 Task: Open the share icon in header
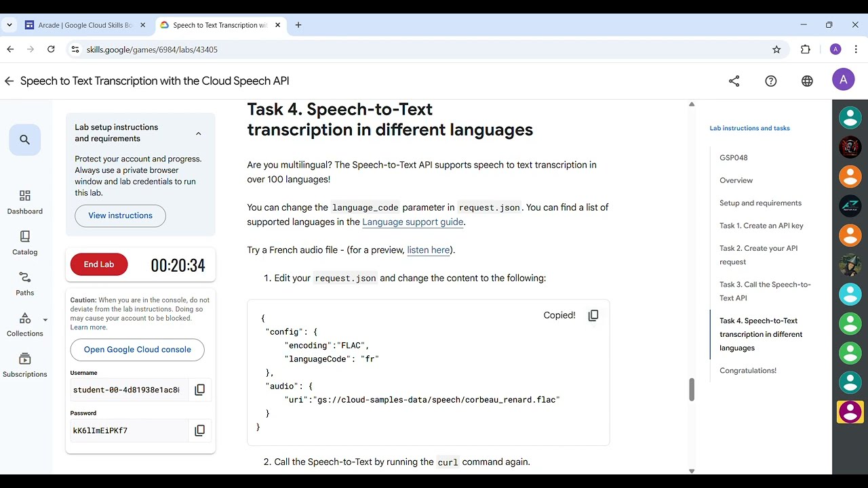pos(734,81)
